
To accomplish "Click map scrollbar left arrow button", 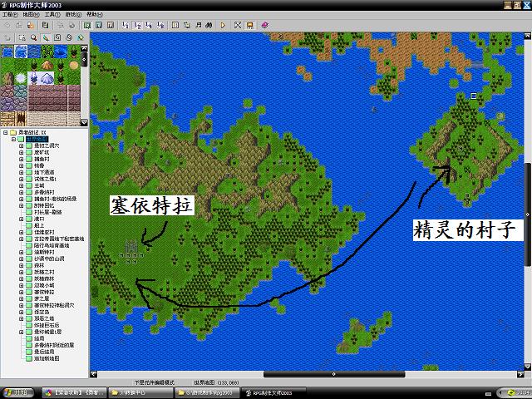I will click(x=93, y=374).
